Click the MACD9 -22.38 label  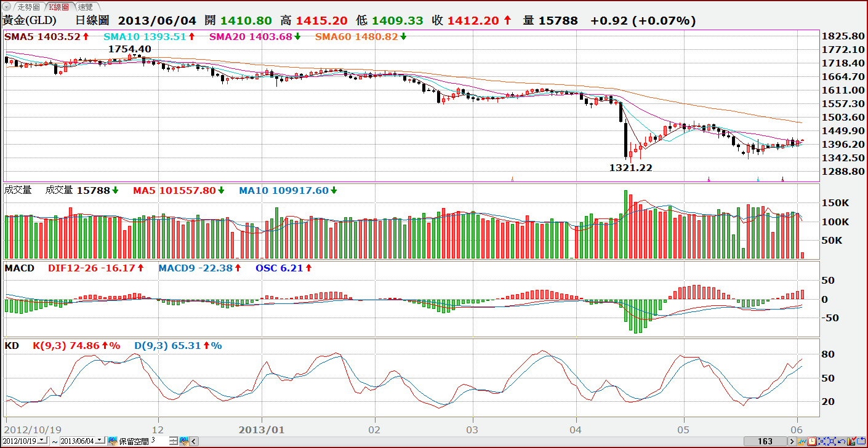[200, 268]
